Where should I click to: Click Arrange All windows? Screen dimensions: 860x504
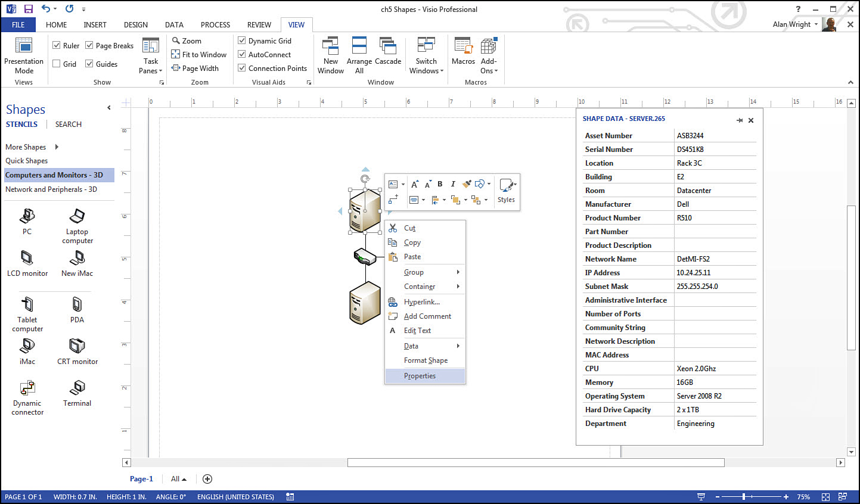pos(359,55)
